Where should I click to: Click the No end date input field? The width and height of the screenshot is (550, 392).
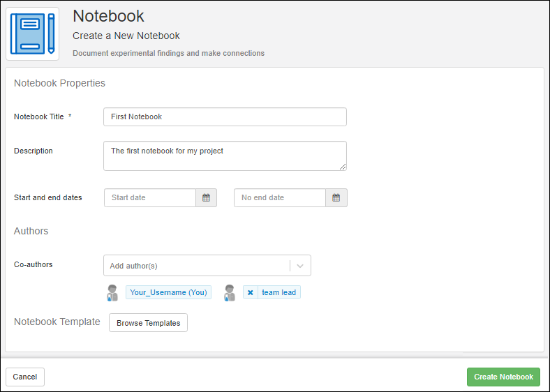pyautogui.click(x=280, y=198)
